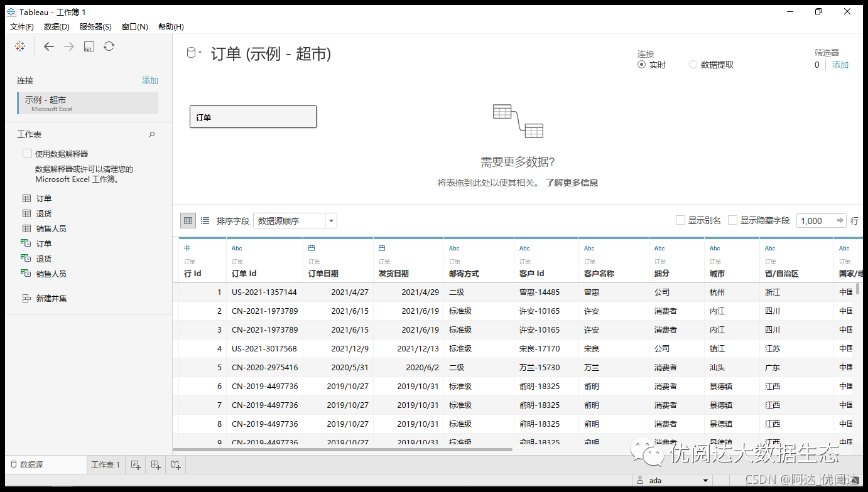Check the 显示别名 checkbox
Image resolution: width=868 pixels, height=492 pixels.
tap(680, 220)
